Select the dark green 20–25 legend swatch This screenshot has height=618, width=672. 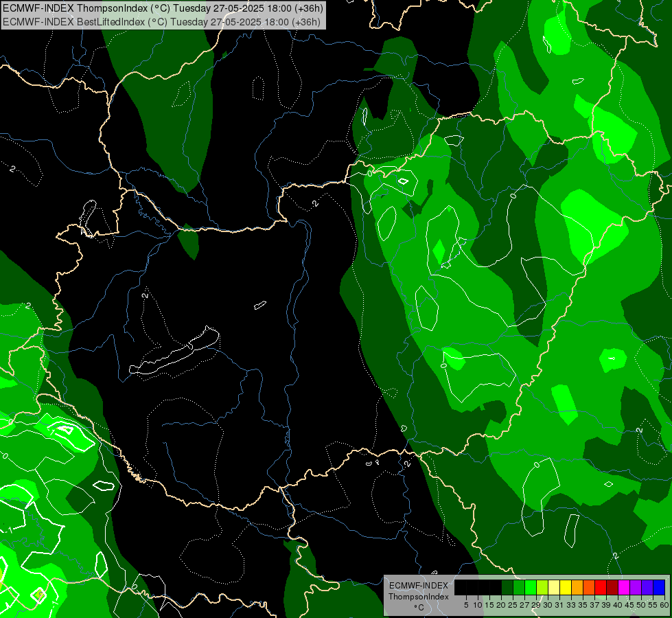coord(507,587)
